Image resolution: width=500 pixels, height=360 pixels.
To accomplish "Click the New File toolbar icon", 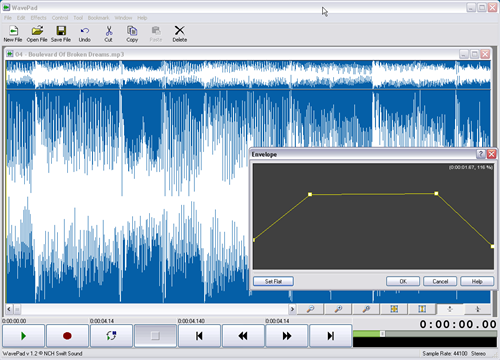I will click(x=13, y=34).
